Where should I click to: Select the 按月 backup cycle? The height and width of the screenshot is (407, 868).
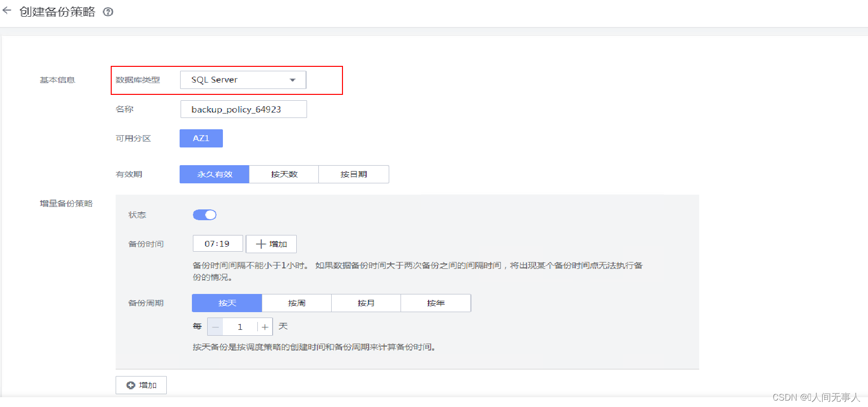point(366,303)
